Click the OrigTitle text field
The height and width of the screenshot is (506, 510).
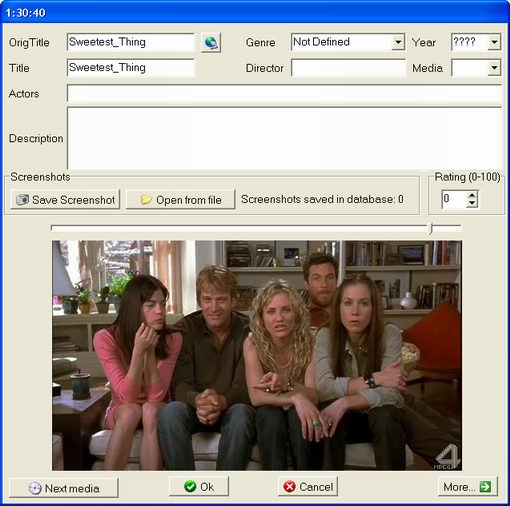click(x=130, y=42)
